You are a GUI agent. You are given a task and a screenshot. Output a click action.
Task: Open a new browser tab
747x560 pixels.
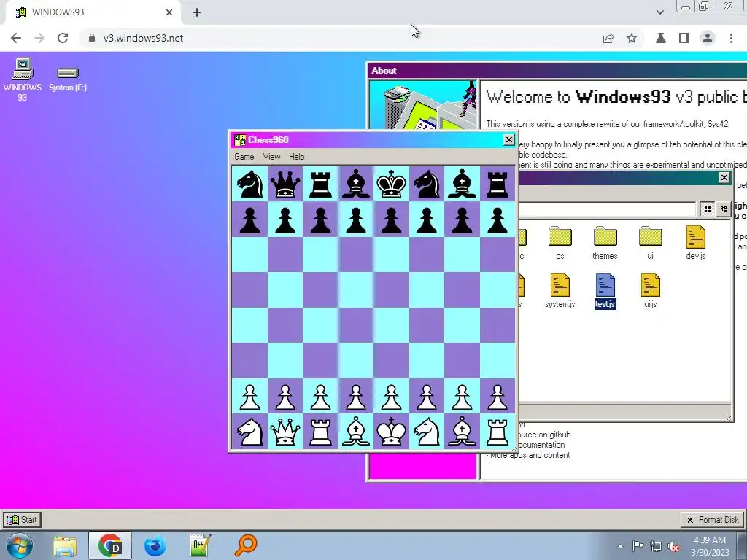coord(197,12)
